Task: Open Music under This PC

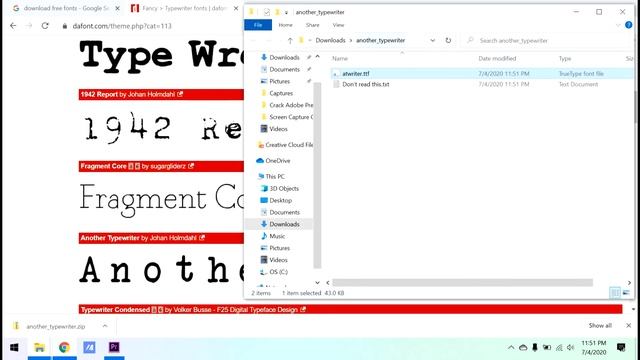Action: [277, 236]
